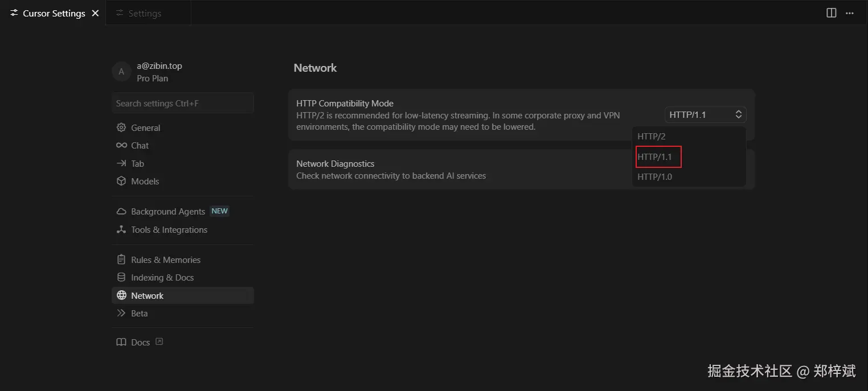Open Tab settings section
868x391 pixels.
point(183,163)
